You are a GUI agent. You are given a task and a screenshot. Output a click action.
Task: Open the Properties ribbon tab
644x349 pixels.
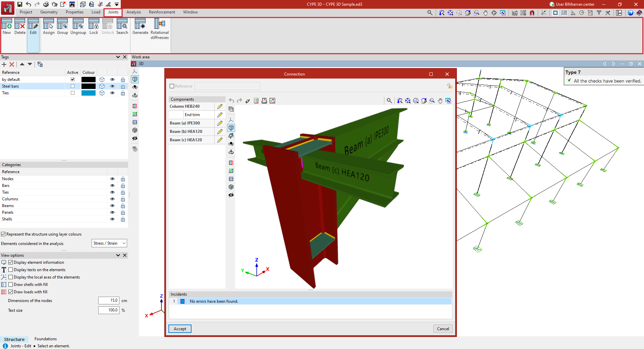(74, 12)
